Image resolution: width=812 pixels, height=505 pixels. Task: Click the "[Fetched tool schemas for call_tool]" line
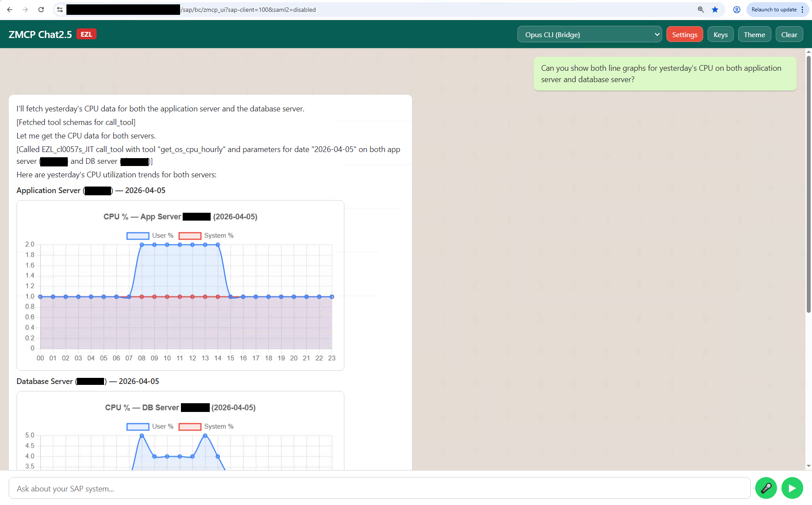76,122
